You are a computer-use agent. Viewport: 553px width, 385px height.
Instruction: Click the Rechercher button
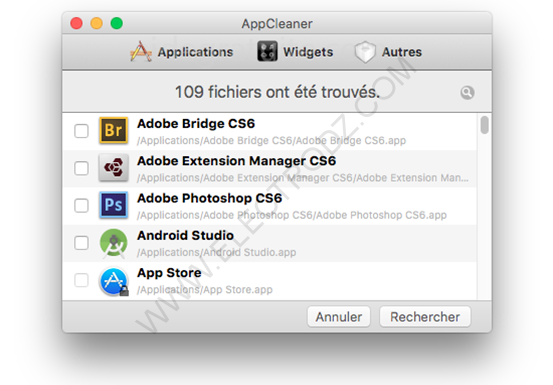pyautogui.click(x=425, y=317)
